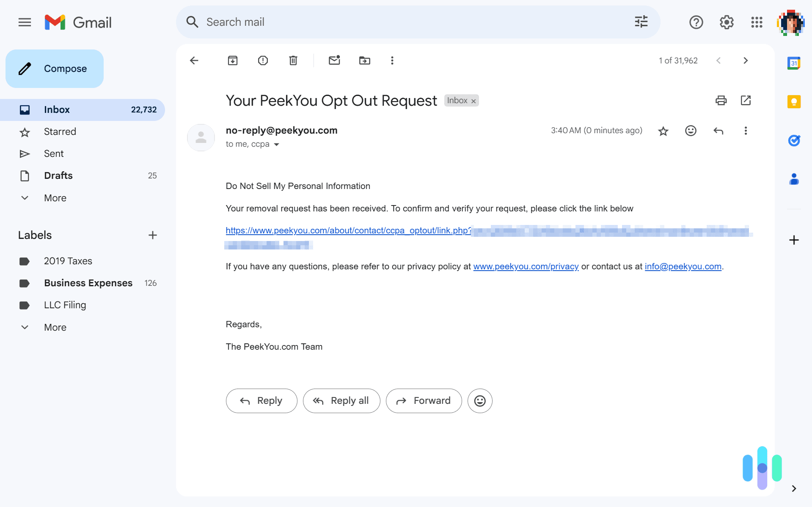Open the Drafts folder
Image resolution: width=812 pixels, height=507 pixels.
click(x=58, y=175)
